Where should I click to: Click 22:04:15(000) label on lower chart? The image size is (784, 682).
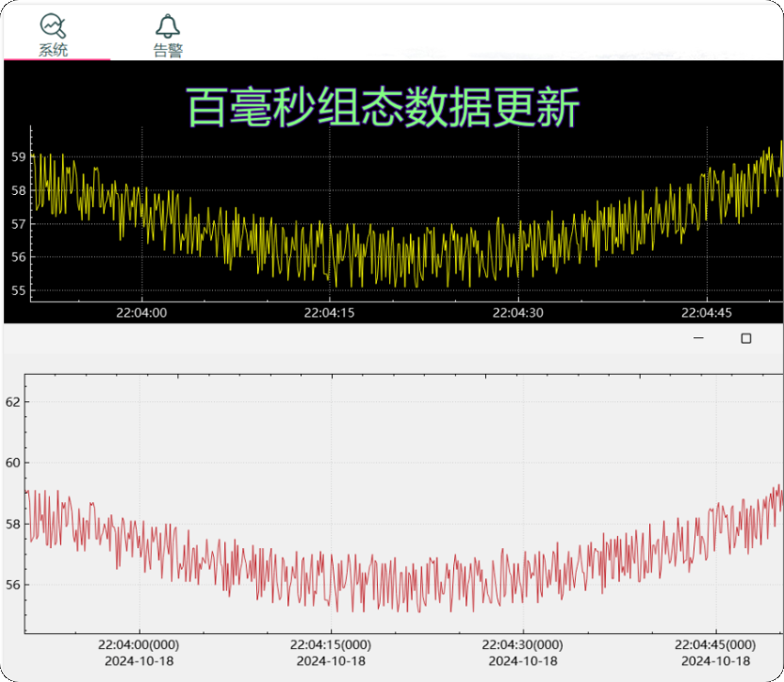point(331,645)
